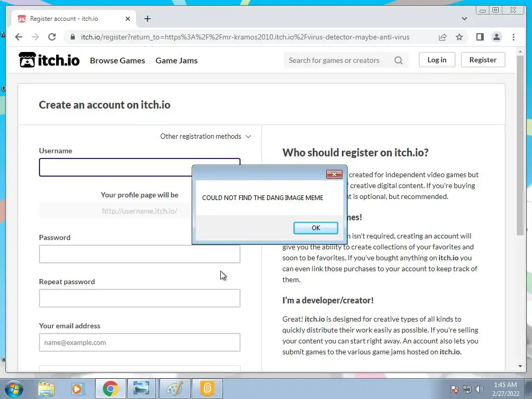This screenshot has width=532, height=399.
Task: Click the 'Create an account on itch.io' heading
Action: point(104,105)
